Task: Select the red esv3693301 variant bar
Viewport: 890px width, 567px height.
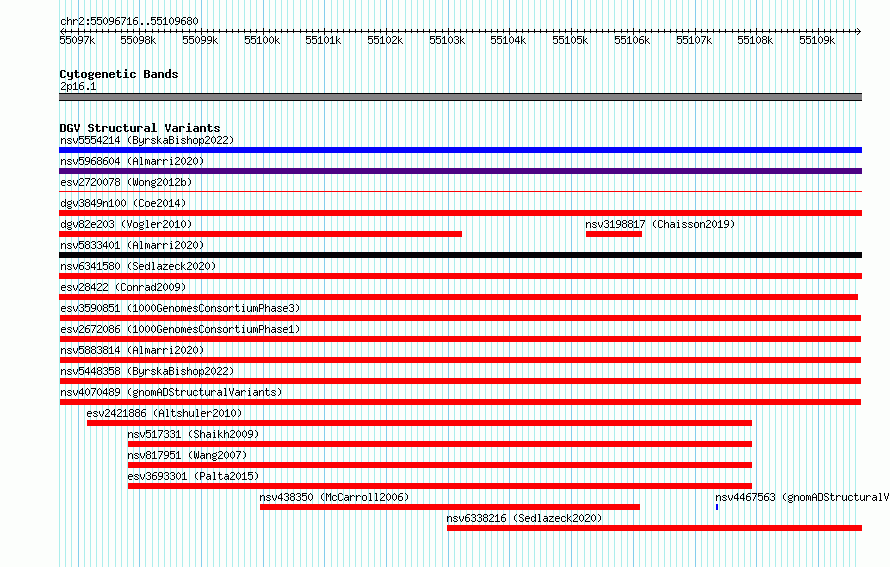Action: tap(440, 486)
